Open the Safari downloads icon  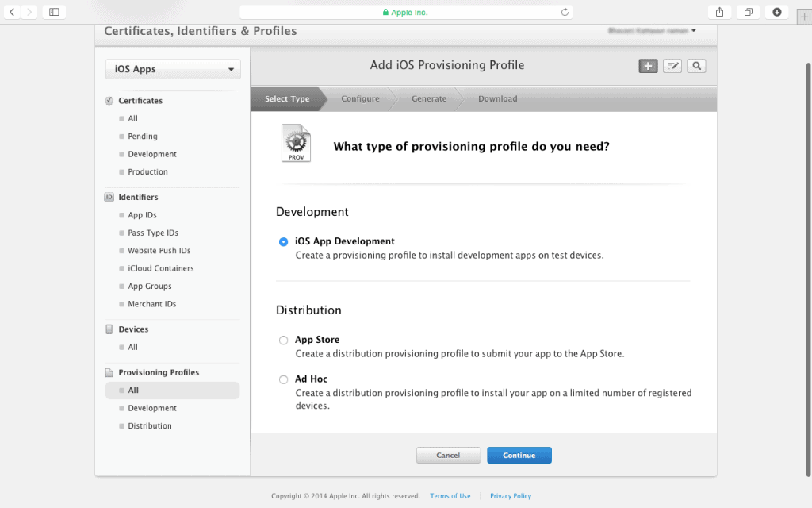(777, 12)
